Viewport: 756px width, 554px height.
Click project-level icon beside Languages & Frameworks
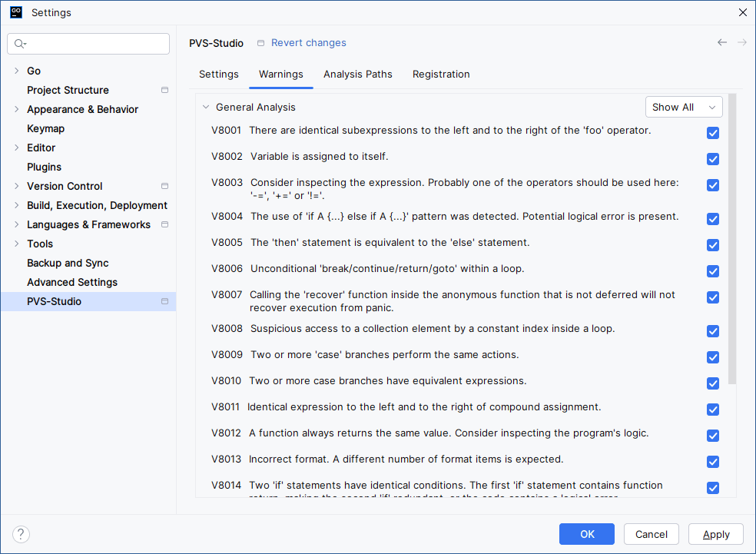click(164, 224)
